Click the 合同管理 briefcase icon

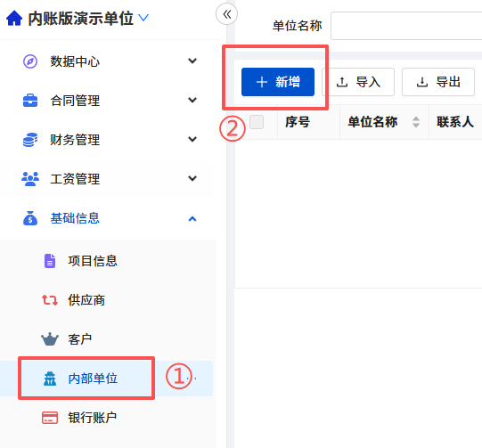coord(30,101)
